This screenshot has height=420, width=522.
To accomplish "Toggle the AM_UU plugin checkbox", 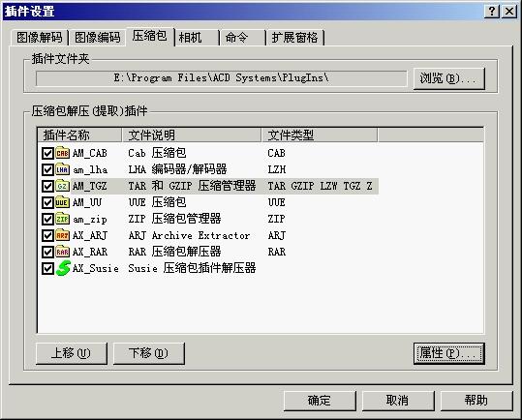I will tap(47, 202).
